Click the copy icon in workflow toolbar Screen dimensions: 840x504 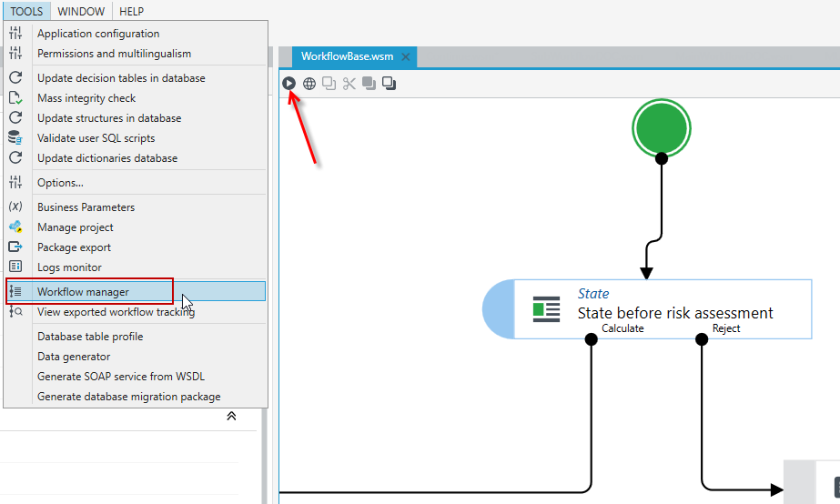coord(329,84)
